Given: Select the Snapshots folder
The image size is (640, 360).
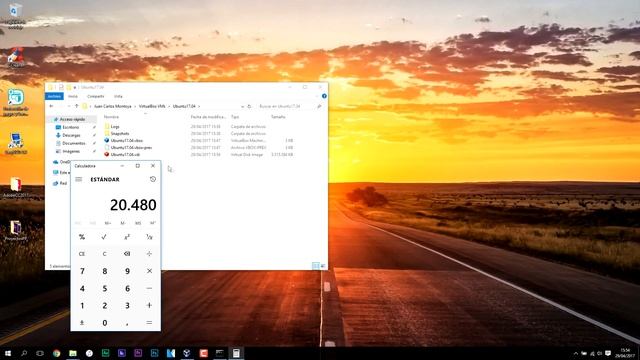Looking at the screenshot, I should click(x=120, y=133).
